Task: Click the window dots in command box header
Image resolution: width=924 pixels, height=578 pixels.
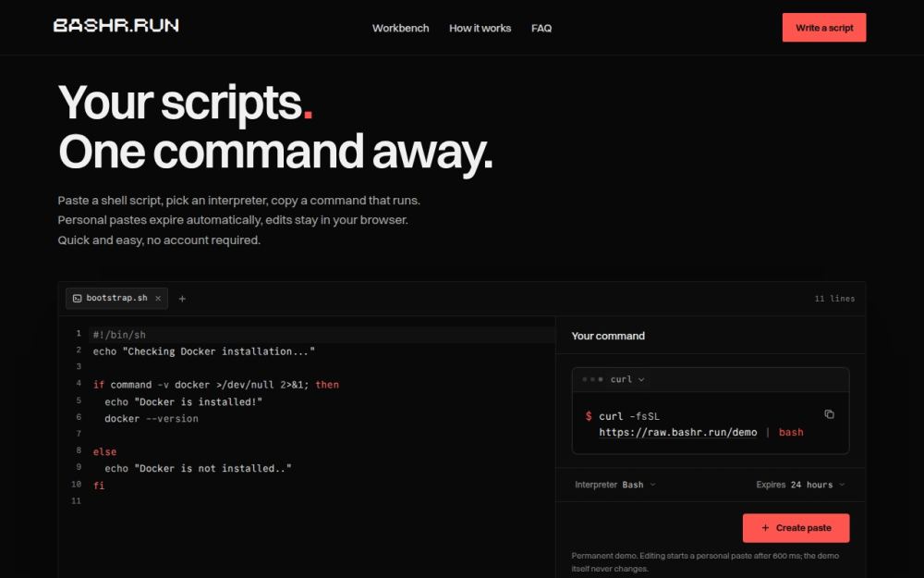Action: coord(592,379)
